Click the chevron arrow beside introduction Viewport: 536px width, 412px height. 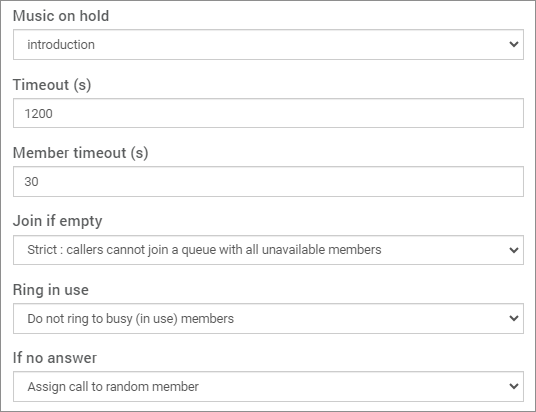[513, 44]
